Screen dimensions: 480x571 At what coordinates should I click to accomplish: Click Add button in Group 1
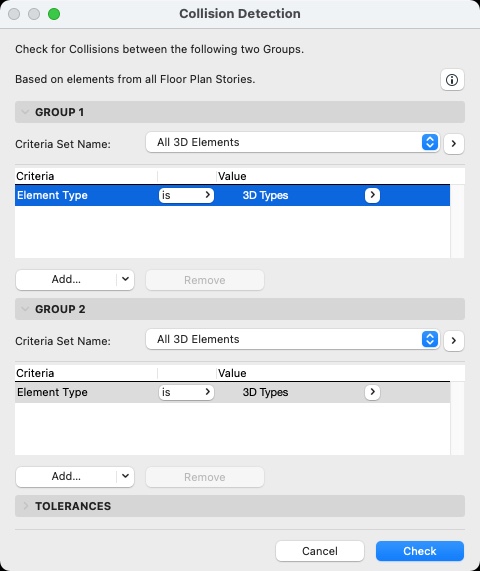coord(66,279)
